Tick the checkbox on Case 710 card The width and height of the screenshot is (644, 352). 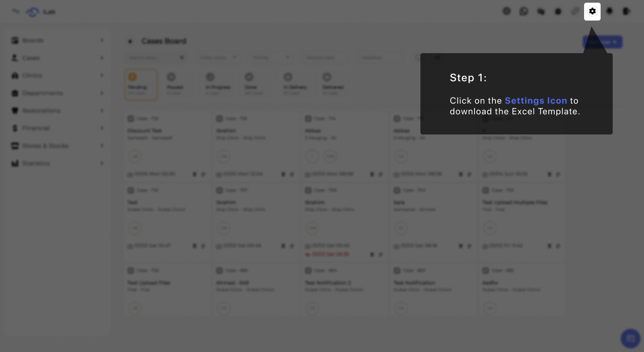pyautogui.click(x=131, y=190)
